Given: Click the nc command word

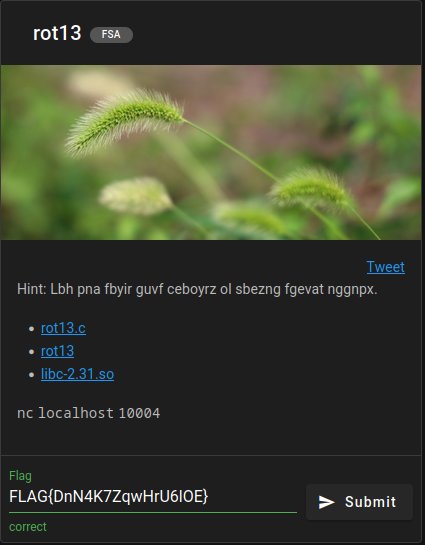Looking at the screenshot, I should click(x=25, y=413).
